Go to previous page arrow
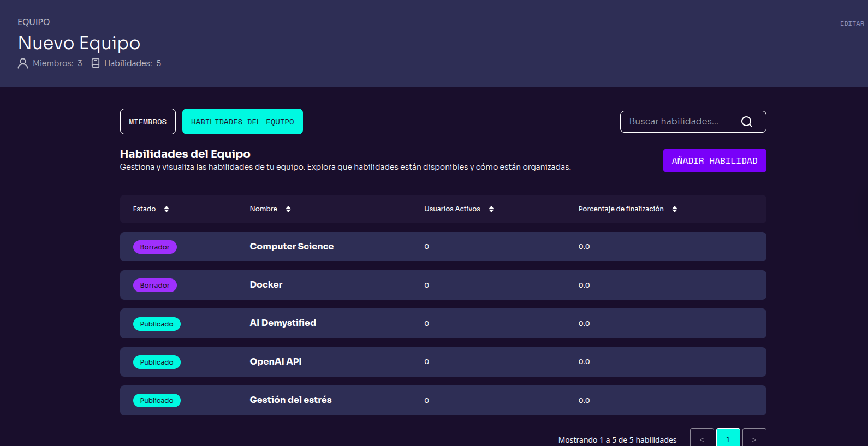This screenshot has height=446, width=868. click(x=701, y=438)
